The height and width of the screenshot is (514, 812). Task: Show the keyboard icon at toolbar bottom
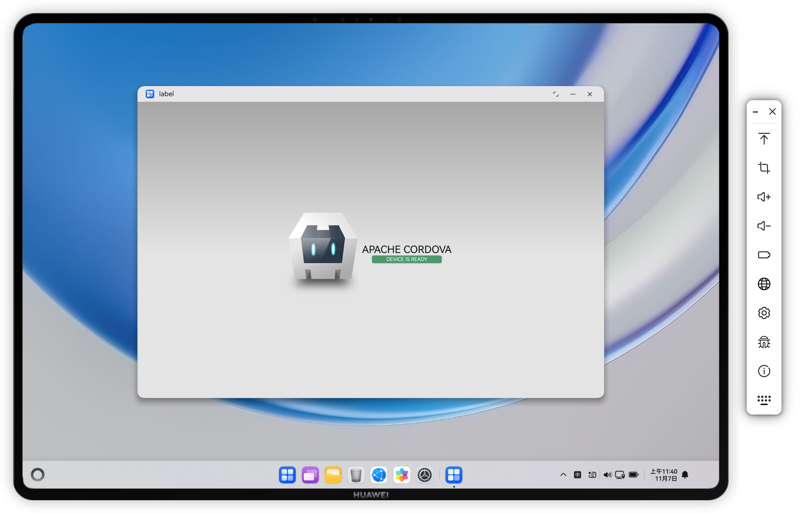764,400
